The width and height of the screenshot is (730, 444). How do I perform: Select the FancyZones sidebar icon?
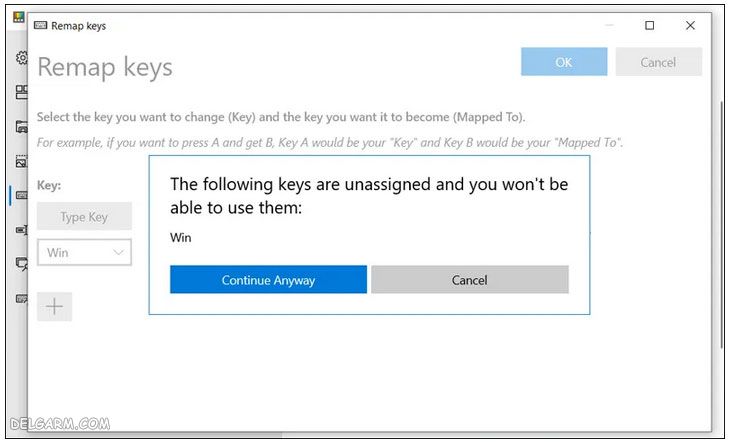pyautogui.click(x=21, y=92)
